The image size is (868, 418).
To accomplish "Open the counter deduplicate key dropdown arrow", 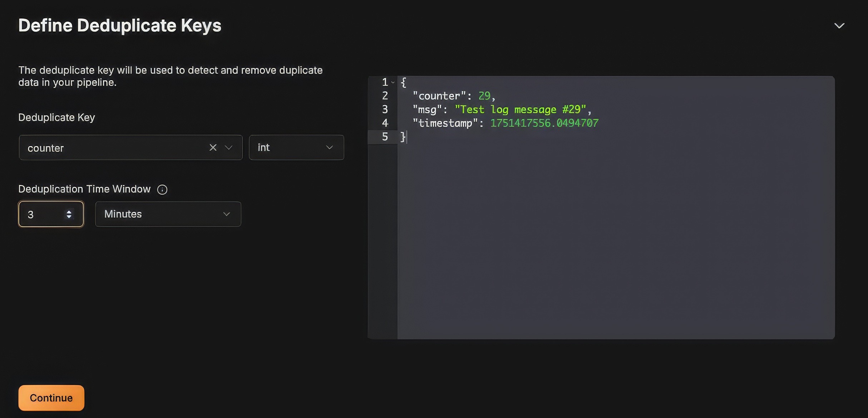I will [228, 147].
